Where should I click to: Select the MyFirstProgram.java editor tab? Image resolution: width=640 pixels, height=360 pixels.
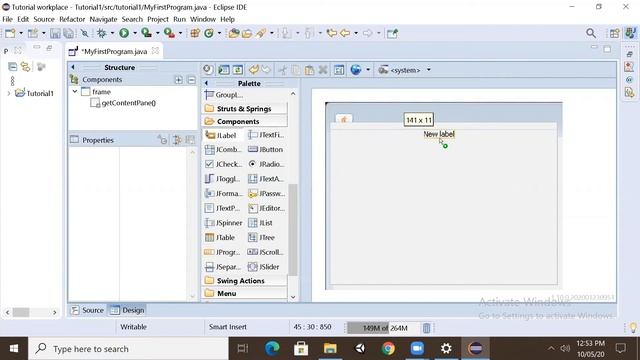pos(114,51)
